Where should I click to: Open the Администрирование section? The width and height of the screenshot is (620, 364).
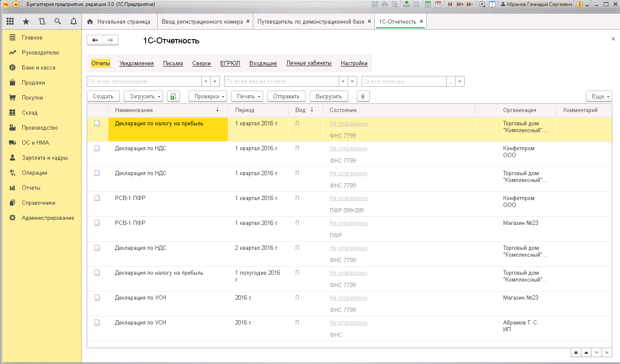click(x=41, y=218)
